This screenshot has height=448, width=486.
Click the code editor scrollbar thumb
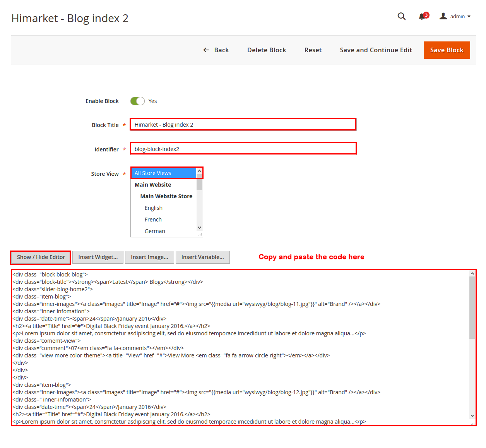tap(472, 308)
